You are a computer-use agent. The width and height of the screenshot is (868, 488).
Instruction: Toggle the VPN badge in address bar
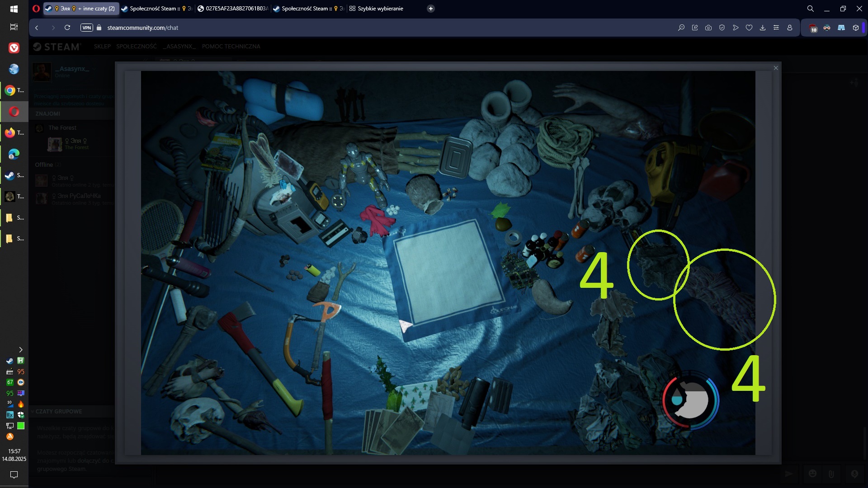coord(86,28)
